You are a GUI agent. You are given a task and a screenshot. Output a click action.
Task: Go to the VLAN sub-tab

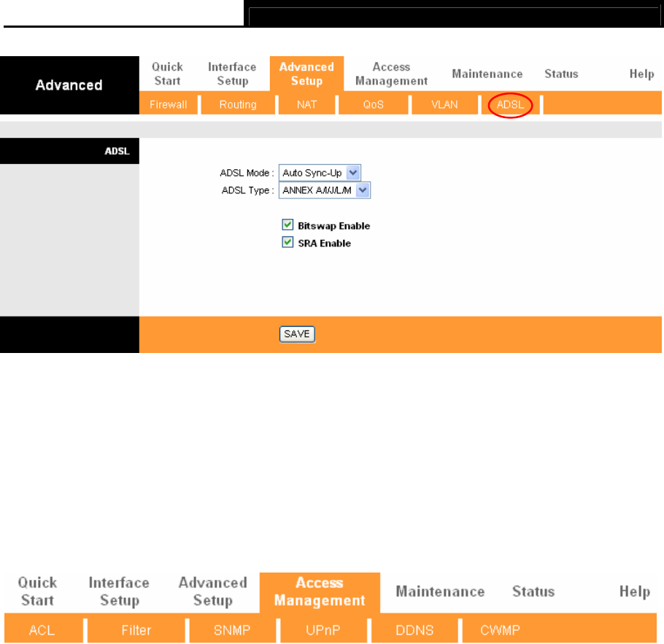[444, 104]
